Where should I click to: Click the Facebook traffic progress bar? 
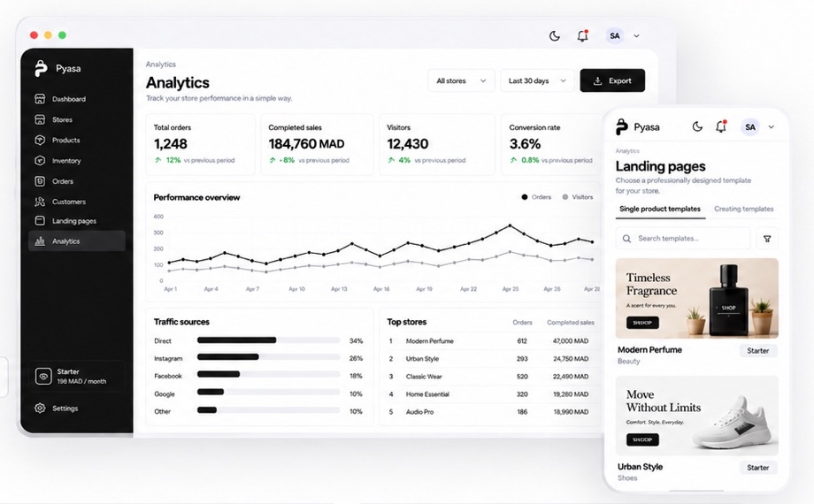268,374
